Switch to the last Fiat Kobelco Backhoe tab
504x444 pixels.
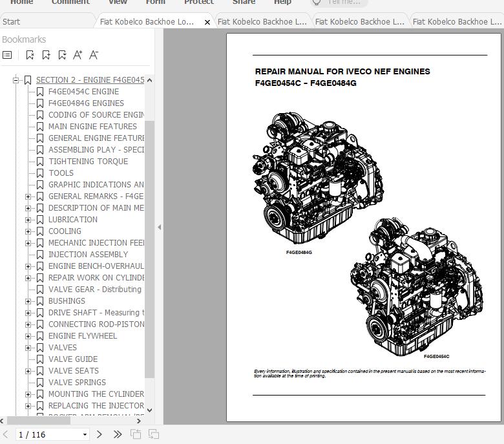(457, 22)
